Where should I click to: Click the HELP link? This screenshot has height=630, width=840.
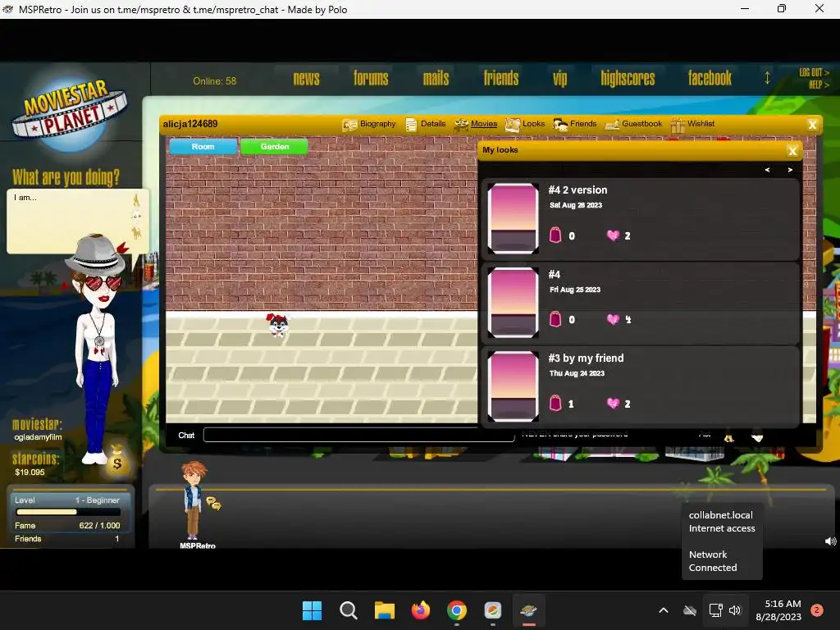pyautogui.click(x=819, y=84)
